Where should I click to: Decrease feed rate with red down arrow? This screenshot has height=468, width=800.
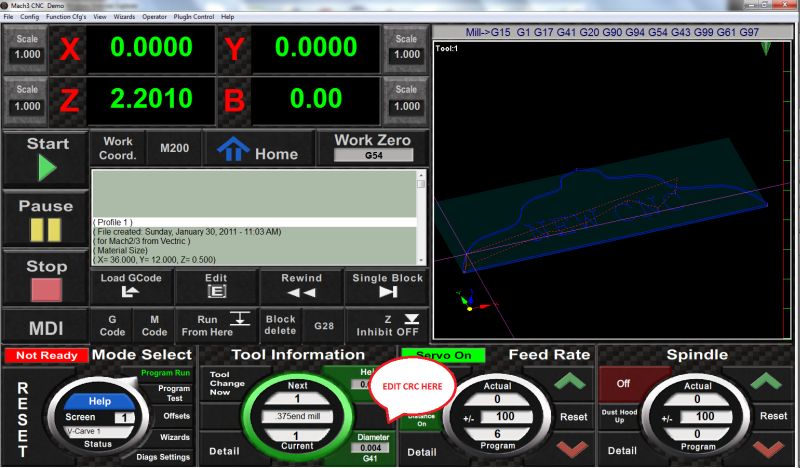point(571,449)
